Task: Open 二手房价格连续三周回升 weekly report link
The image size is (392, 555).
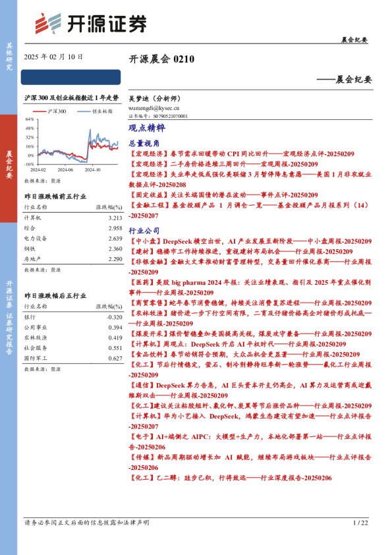Action: (223, 164)
